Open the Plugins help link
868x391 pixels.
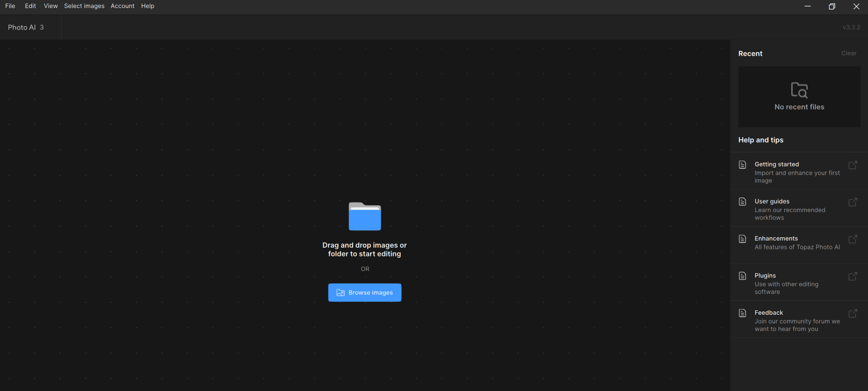tap(799, 282)
